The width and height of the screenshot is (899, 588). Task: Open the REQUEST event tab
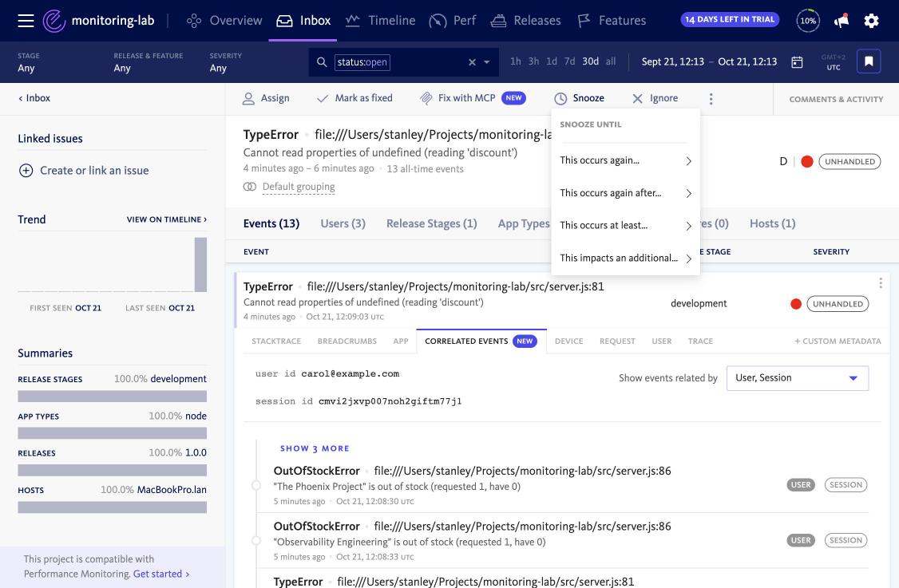pyautogui.click(x=617, y=341)
